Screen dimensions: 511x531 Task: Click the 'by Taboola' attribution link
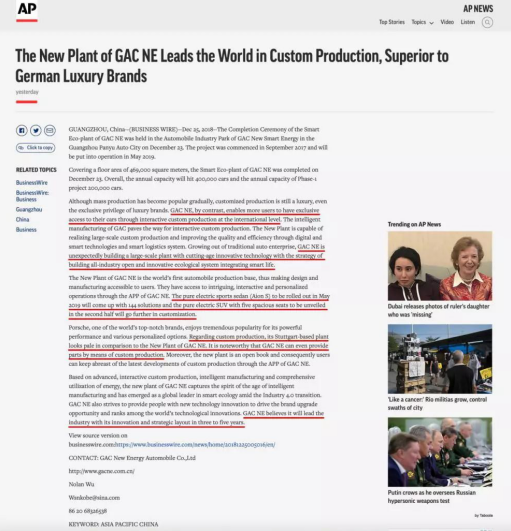[484, 515]
